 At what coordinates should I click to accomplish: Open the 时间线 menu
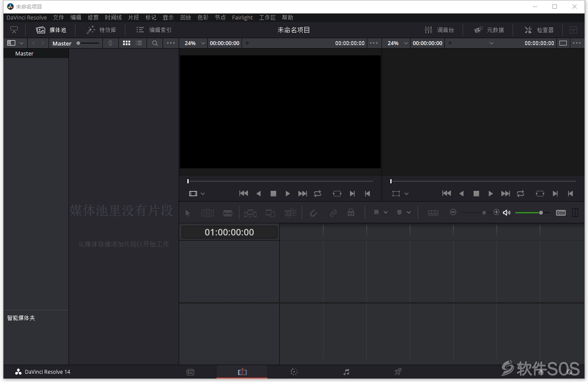coord(113,17)
